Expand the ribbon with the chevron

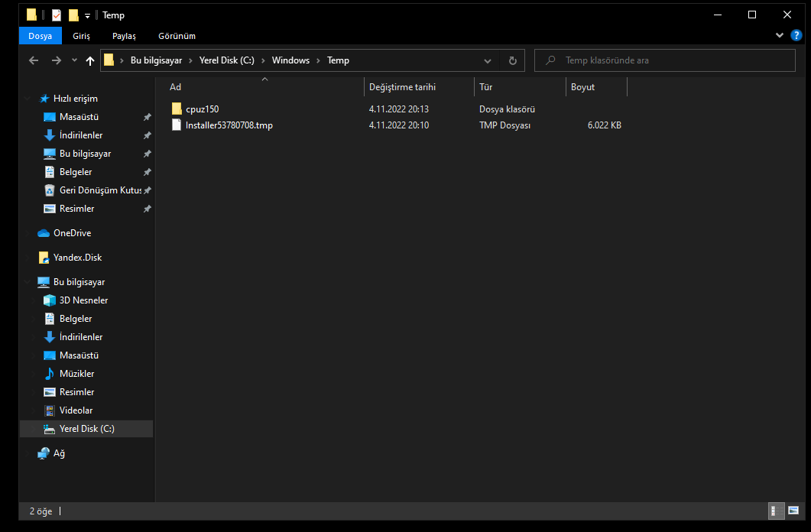(780, 35)
